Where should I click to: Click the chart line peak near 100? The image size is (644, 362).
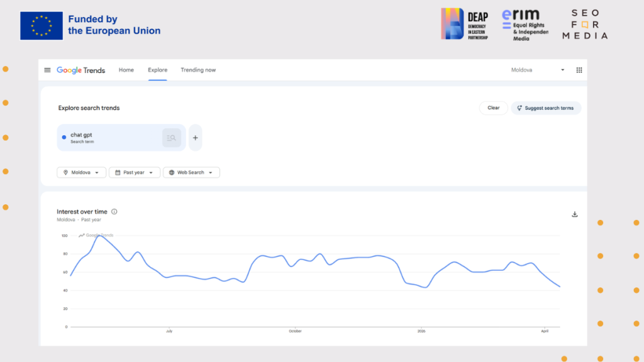pos(98,235)
